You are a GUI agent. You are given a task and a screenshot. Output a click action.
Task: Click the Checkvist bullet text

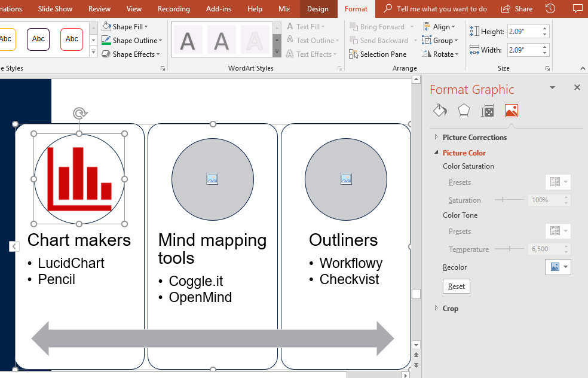tap(349, 279)
